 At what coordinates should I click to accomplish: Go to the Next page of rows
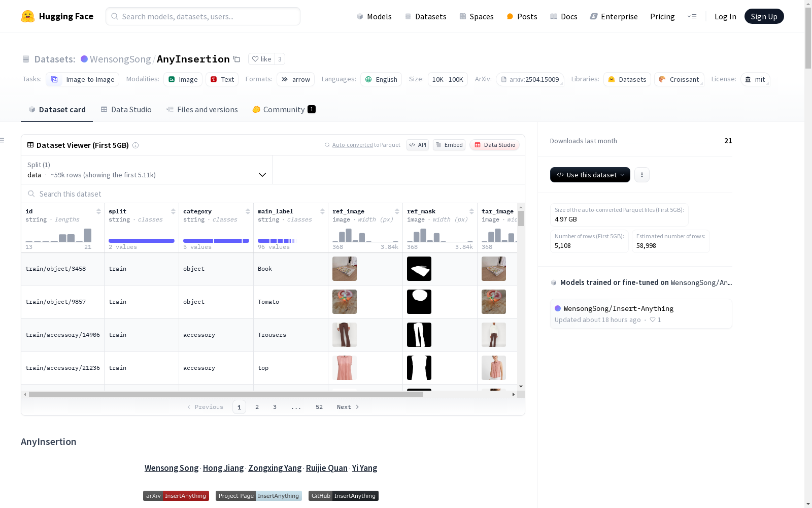point(348,407)
